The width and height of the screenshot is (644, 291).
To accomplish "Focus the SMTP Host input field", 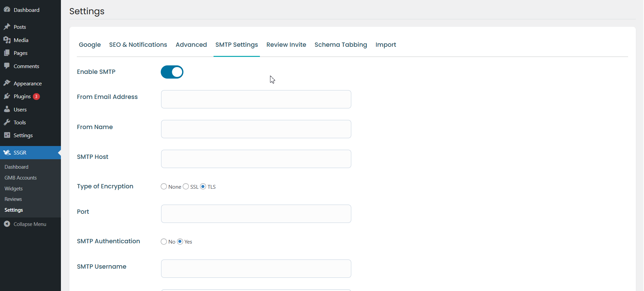I will click(x=256, y=159).
